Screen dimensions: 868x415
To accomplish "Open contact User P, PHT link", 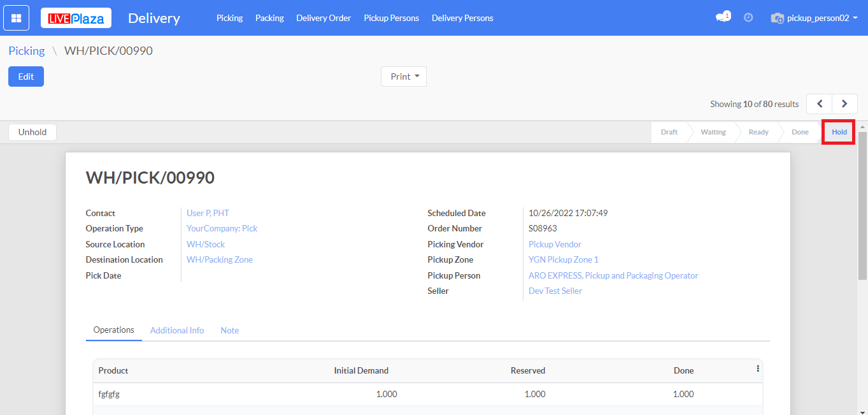I will coord(208,213).
